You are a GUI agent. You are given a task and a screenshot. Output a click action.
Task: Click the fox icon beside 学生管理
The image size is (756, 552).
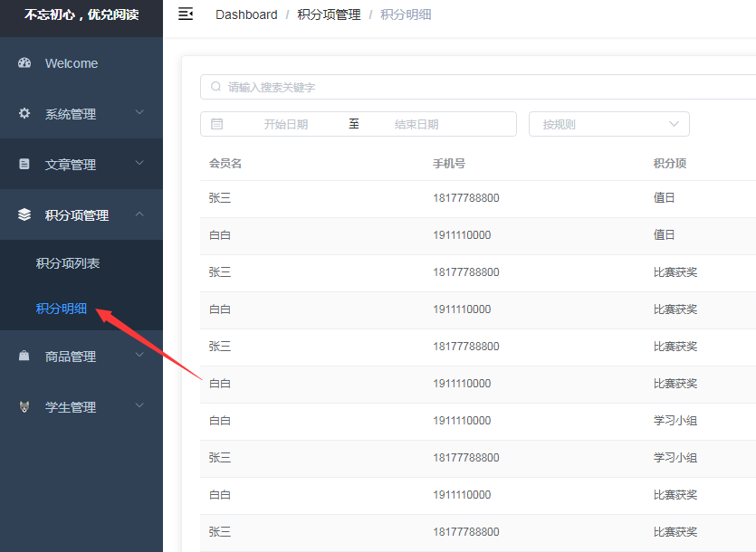(x=24, y=406)
